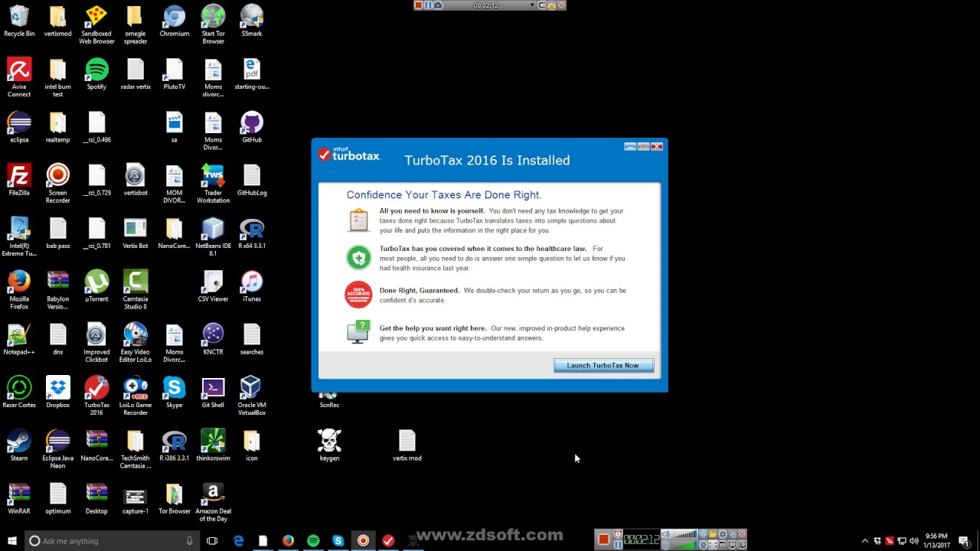Viewport: 980px width, 551px height.
Task: Switch to the TurboTax taskbar button
Action: (388, 541)
